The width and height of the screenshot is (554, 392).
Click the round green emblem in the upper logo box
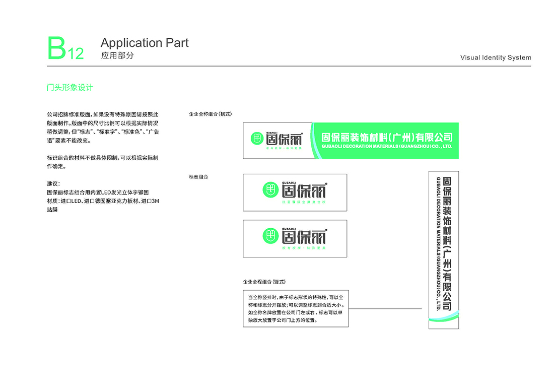(270, 190)
